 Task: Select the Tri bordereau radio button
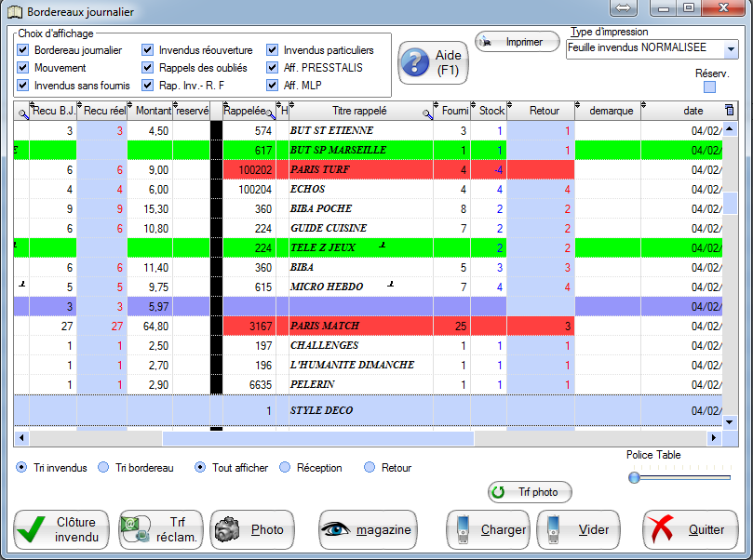104,468
